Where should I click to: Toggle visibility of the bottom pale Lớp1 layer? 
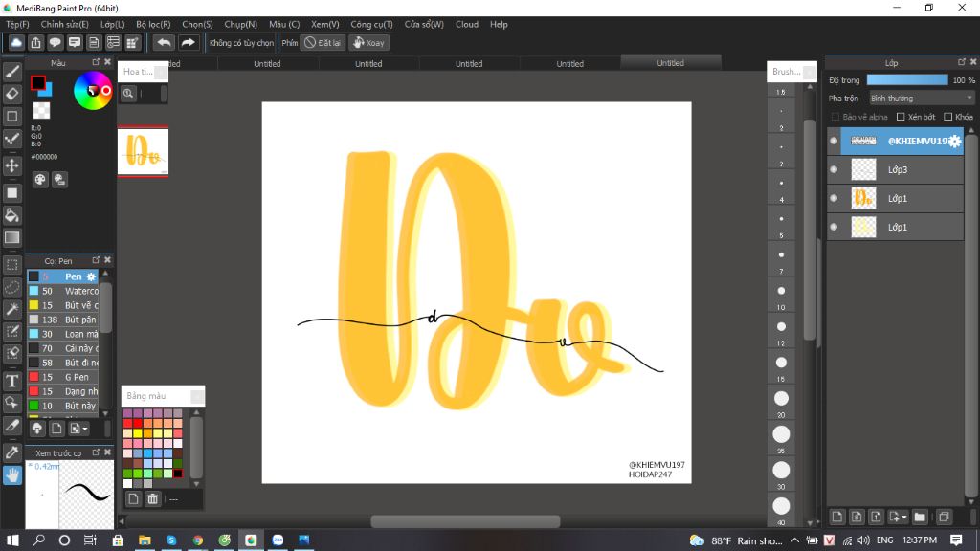pyautogui.click(x=834, y=228)
